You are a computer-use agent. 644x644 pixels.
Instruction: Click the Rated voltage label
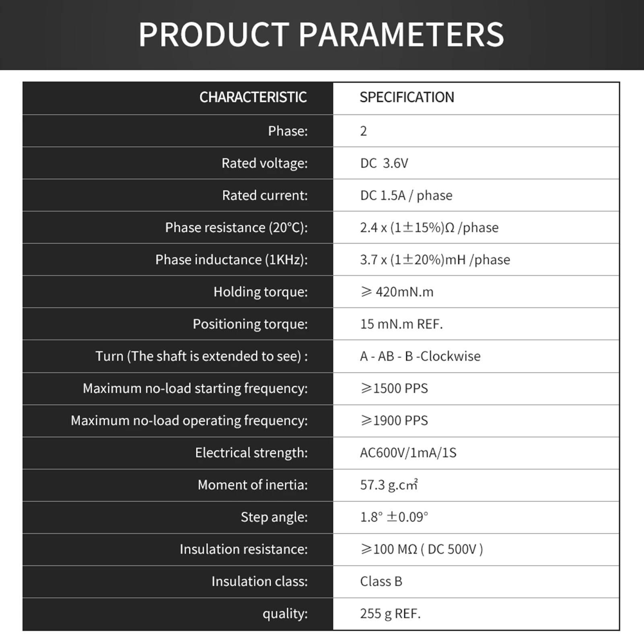click(264, 163)
